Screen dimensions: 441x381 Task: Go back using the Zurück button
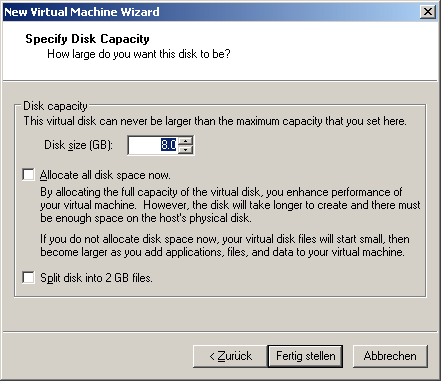pos(230,356)
